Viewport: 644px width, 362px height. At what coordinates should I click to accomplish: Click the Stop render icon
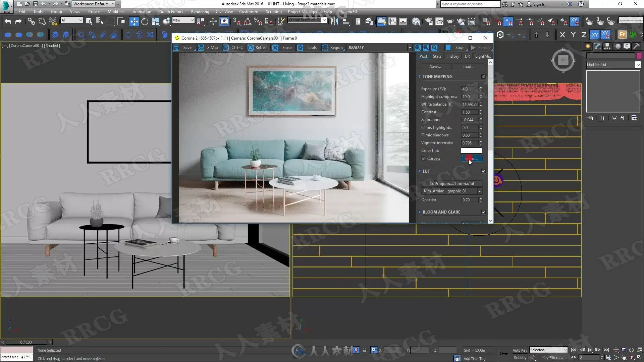(x=448, y=48)
